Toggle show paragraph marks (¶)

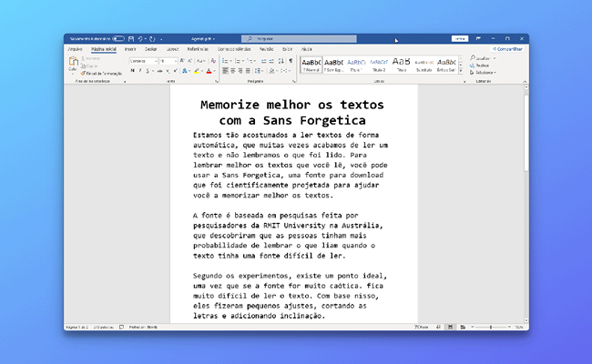tap(291, 61)
